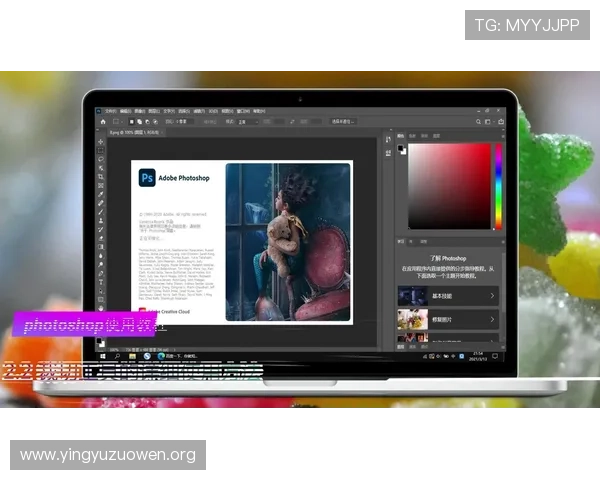Select the Move tool in toolbar
This screenshot has width=600, height=480.
pyautogui.click(x=101, y=143)
